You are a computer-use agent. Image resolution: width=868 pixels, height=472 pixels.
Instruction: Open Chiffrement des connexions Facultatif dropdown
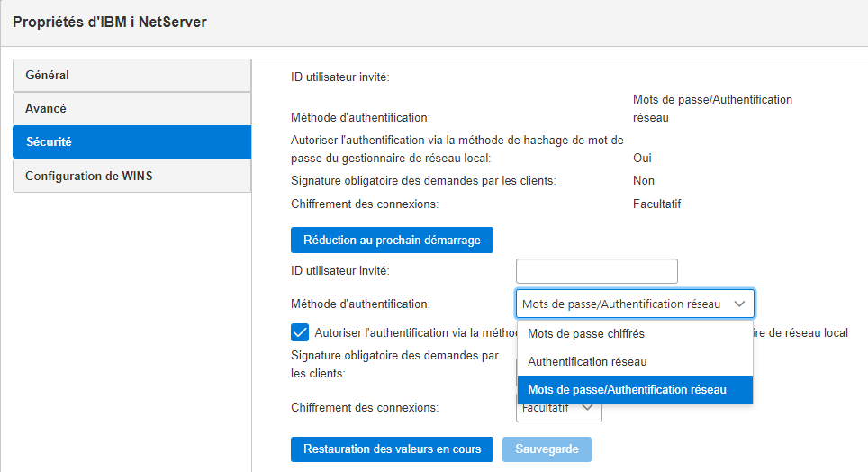coord(559,410)
